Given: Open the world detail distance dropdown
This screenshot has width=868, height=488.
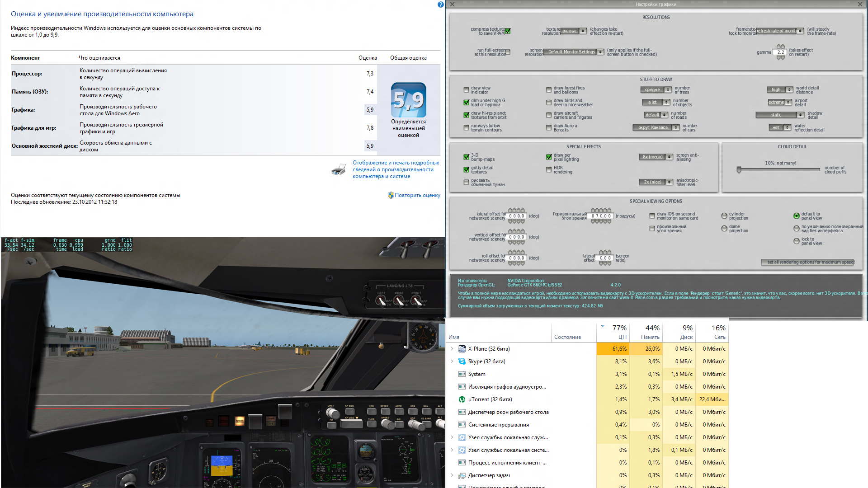Looking at the screenshot, I should pyautogui.click(x=780, y=90).
